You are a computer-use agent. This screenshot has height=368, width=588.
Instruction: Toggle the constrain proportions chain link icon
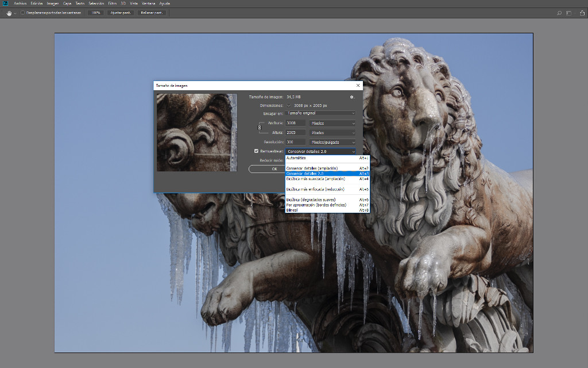click(260, 128)
